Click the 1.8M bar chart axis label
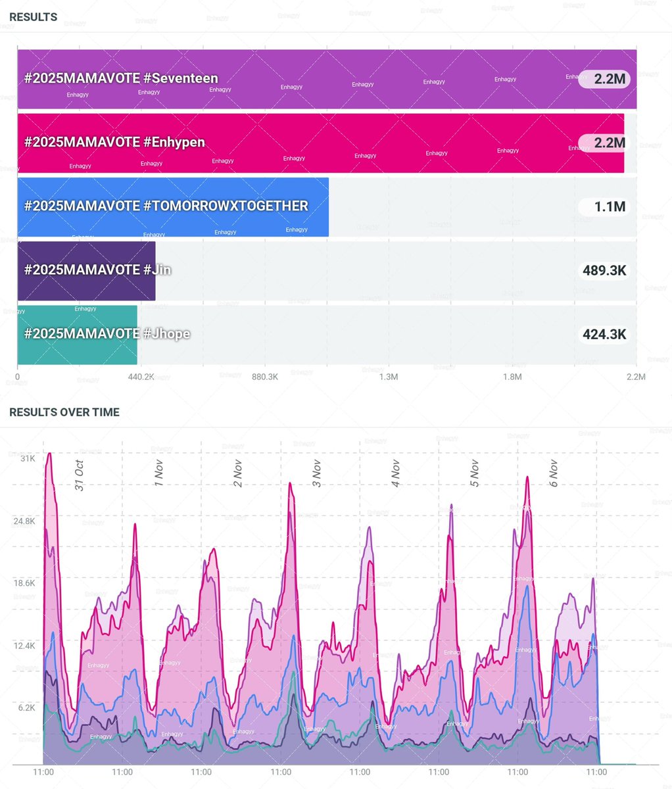 512,377
